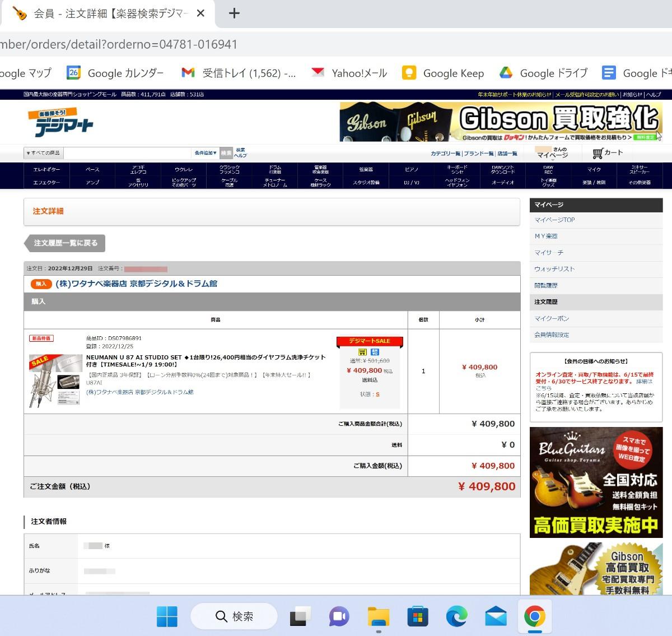Open 注文履歴 in My Page sidebar

[x=546, y=302]
